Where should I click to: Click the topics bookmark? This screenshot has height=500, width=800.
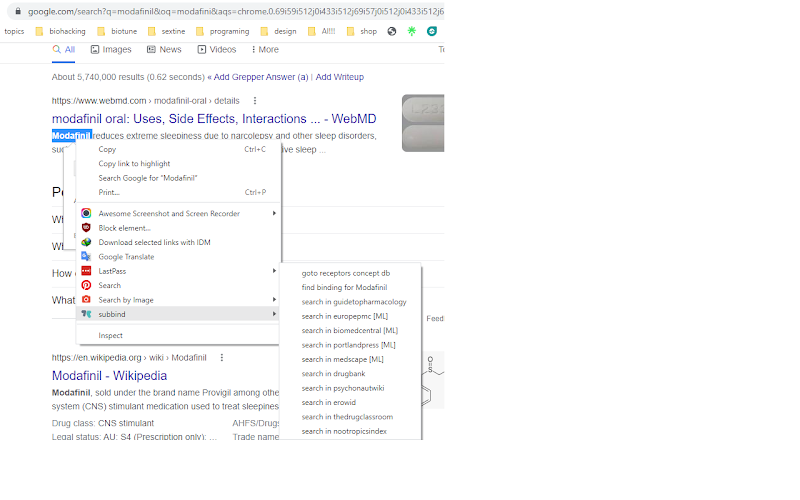14,31
